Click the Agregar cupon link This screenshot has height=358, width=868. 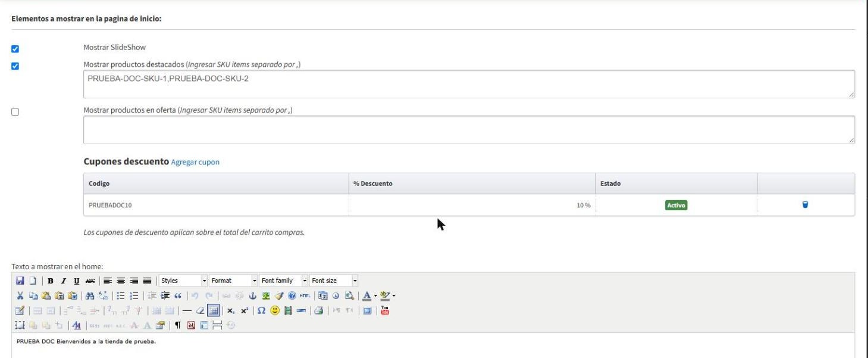tap(195, 163)
